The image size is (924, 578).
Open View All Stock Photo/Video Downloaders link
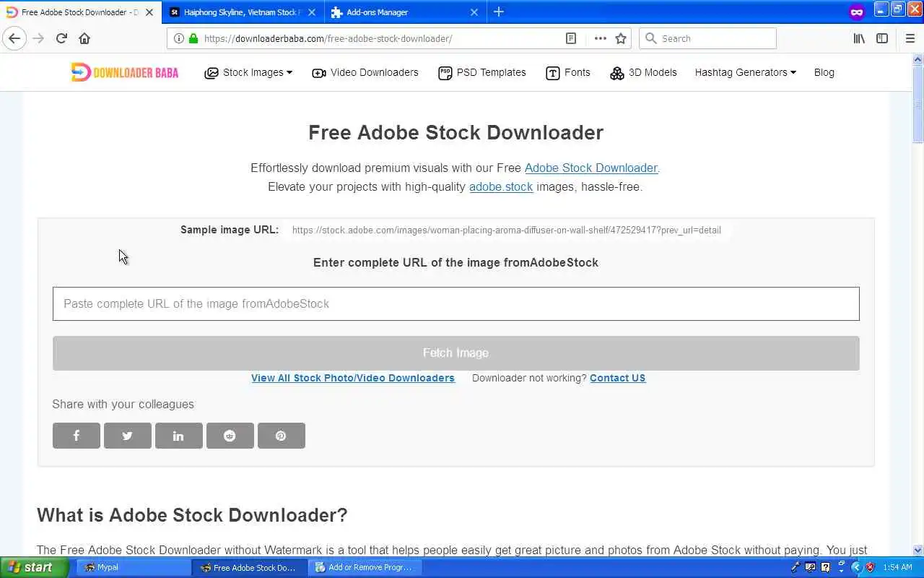tap(353, 378)
